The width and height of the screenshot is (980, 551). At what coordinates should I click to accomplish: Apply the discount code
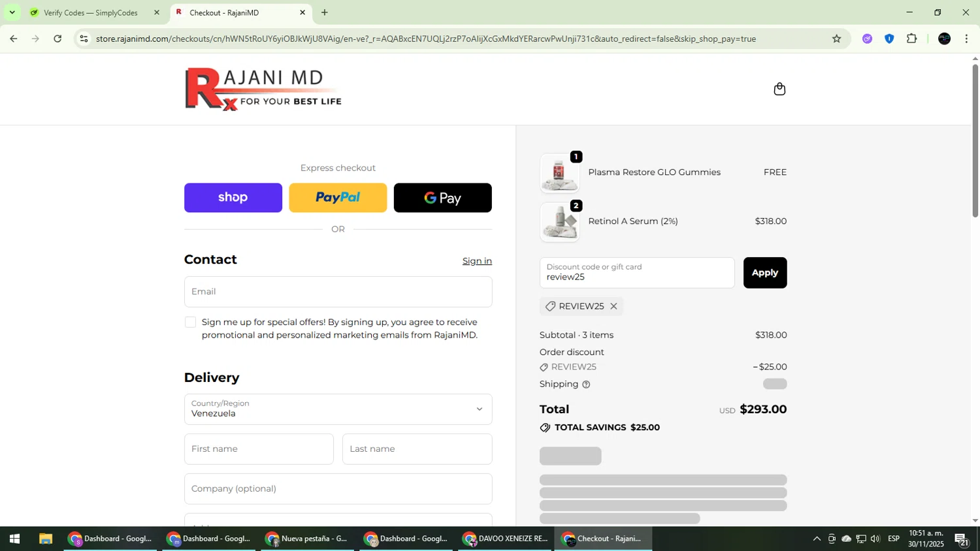click(765, 273)
